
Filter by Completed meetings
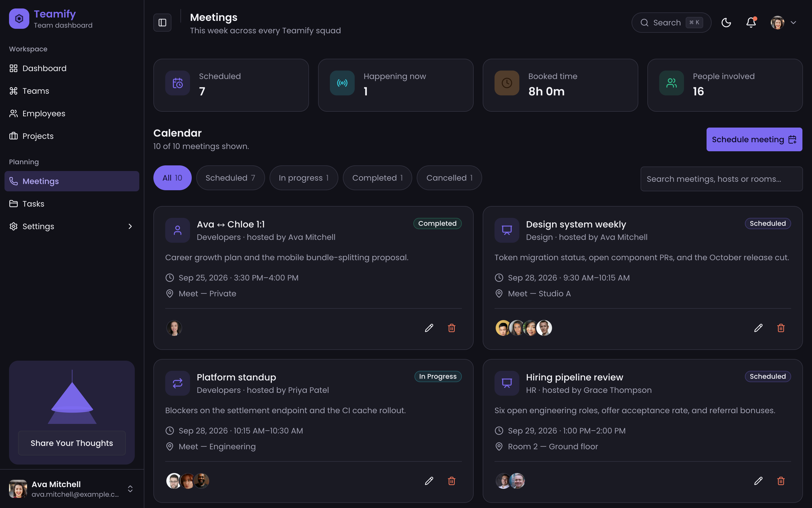coord(377,178)
